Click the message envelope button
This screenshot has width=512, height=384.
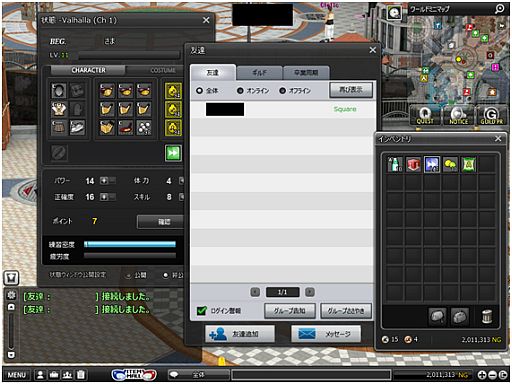click(326, 334)
